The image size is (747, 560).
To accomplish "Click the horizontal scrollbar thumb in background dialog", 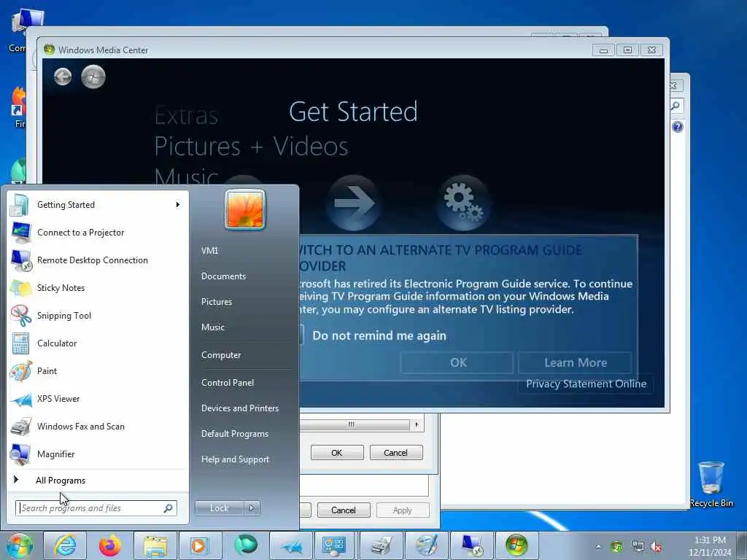I will point(354,424).
